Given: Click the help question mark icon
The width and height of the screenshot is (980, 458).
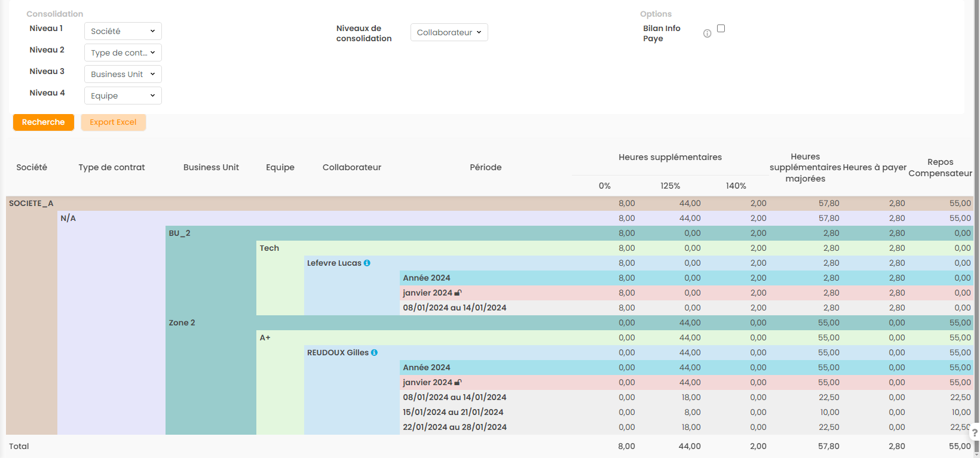Looking at the screenshot, I should pos(974,432).
